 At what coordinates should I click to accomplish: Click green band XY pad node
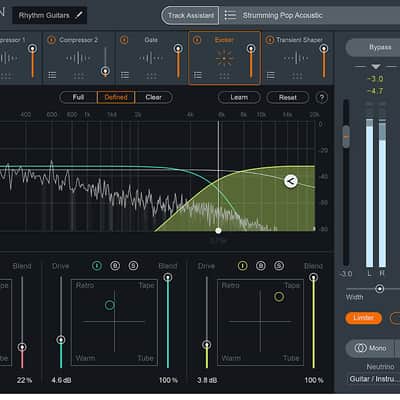click(110, 305)
